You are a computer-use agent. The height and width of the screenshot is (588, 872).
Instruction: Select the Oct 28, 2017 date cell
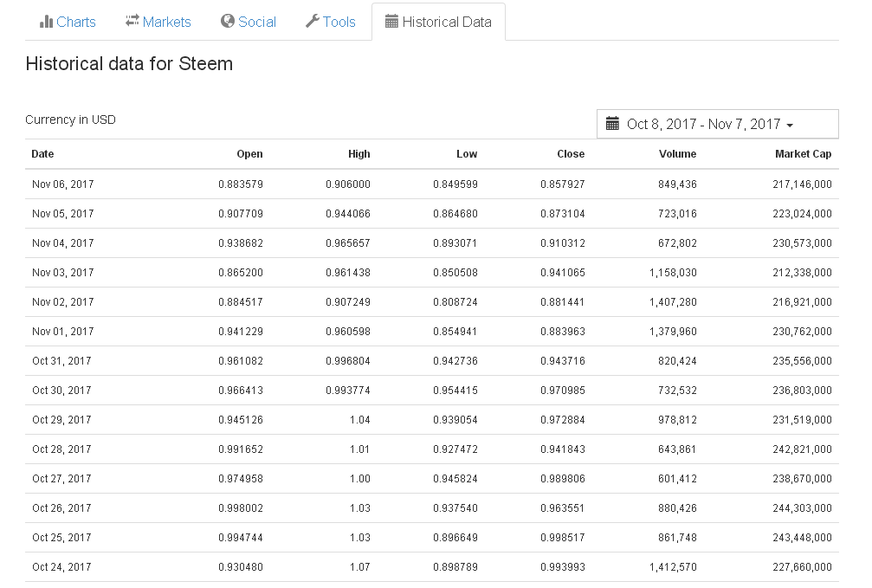click(x=61, y=449)
